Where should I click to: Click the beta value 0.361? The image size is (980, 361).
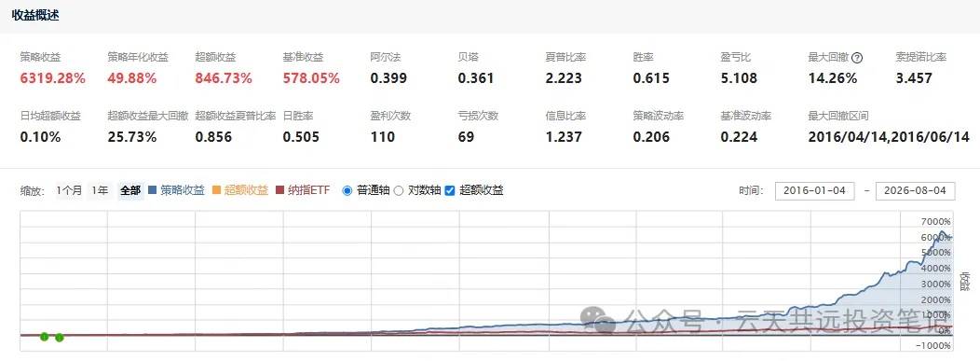(476, 78)
